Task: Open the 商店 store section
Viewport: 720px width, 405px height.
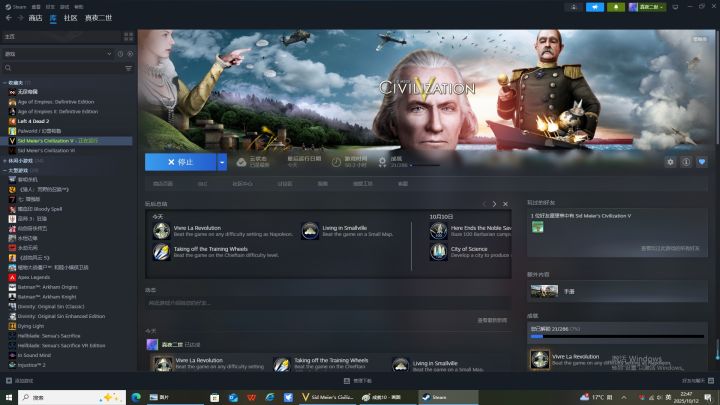Action: [x=35, y=18]
